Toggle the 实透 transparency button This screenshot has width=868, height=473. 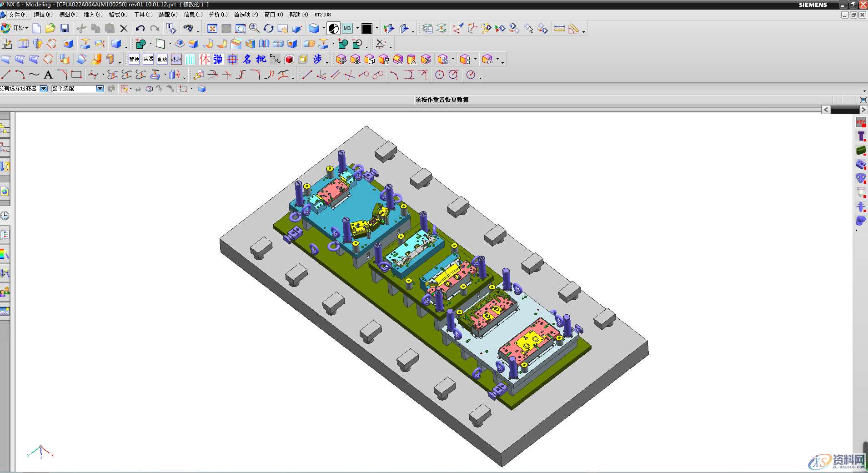148,59
